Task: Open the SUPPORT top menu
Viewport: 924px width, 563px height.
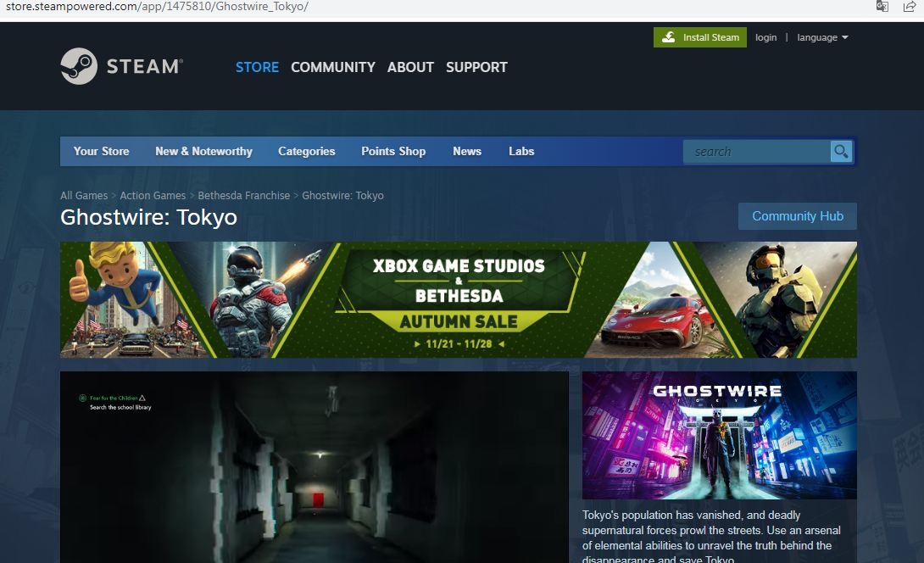Action: click(476, 67)
